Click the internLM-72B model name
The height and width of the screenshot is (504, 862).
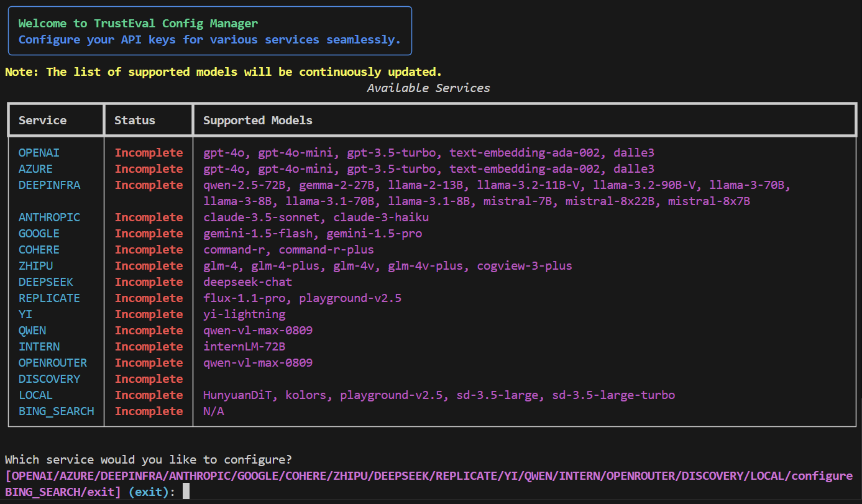pyautogui.click(x=244, y=347)
